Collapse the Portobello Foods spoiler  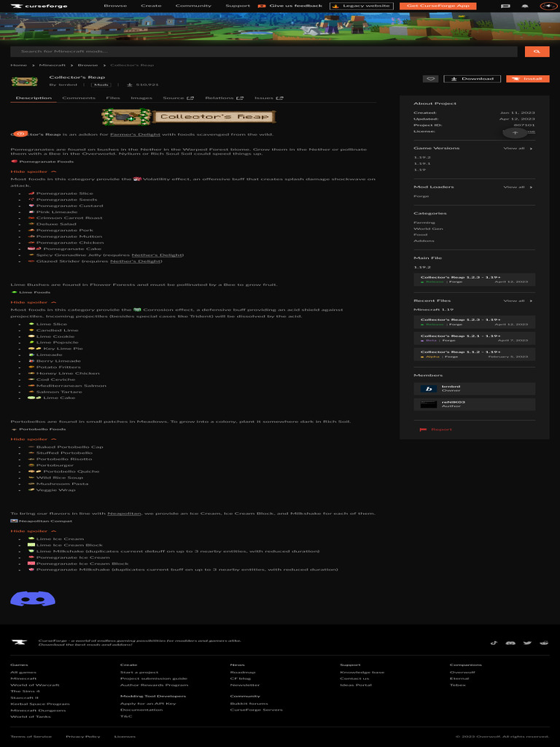[34, 439]
